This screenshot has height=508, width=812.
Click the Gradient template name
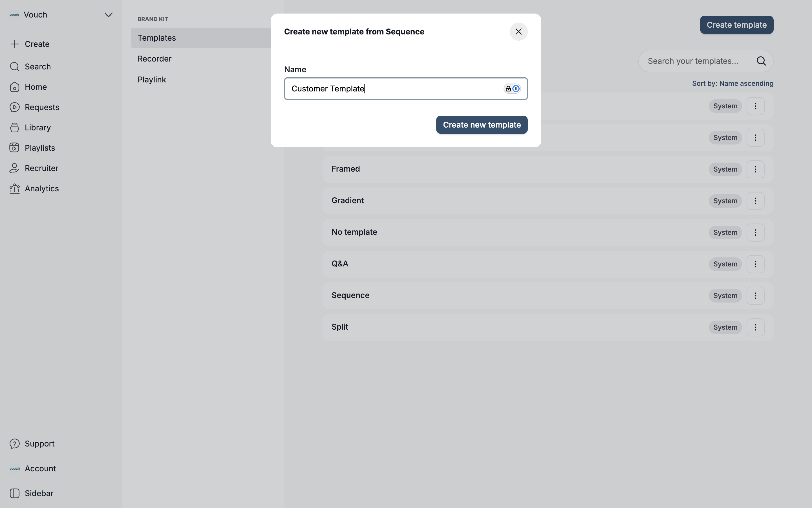[x=348, y=200]
